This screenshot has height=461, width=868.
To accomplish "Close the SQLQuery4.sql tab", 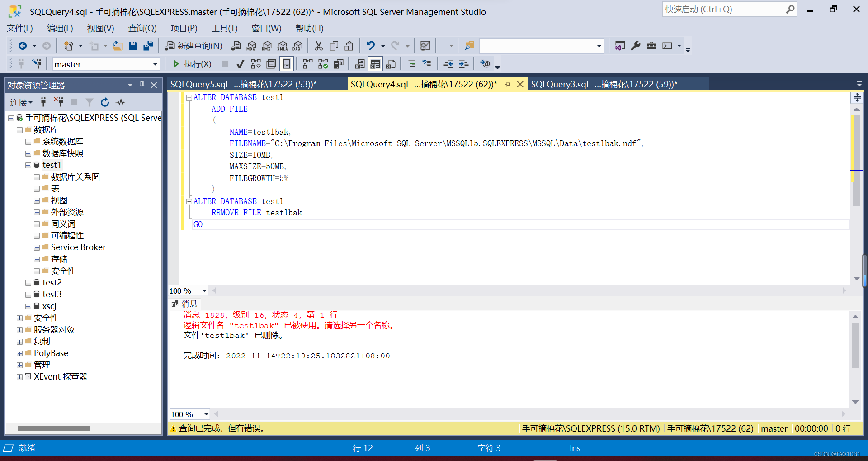I will click(520, 84).
